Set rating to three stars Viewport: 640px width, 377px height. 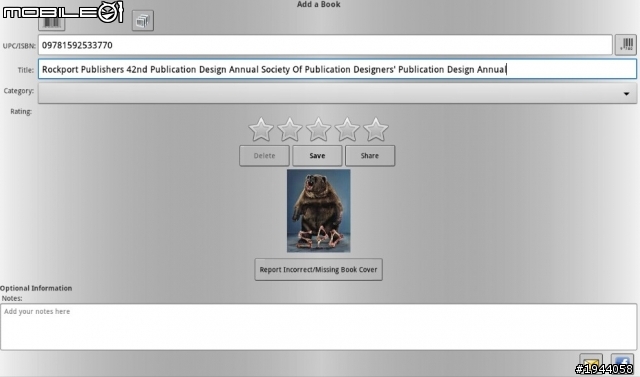[x=318, y=129]
